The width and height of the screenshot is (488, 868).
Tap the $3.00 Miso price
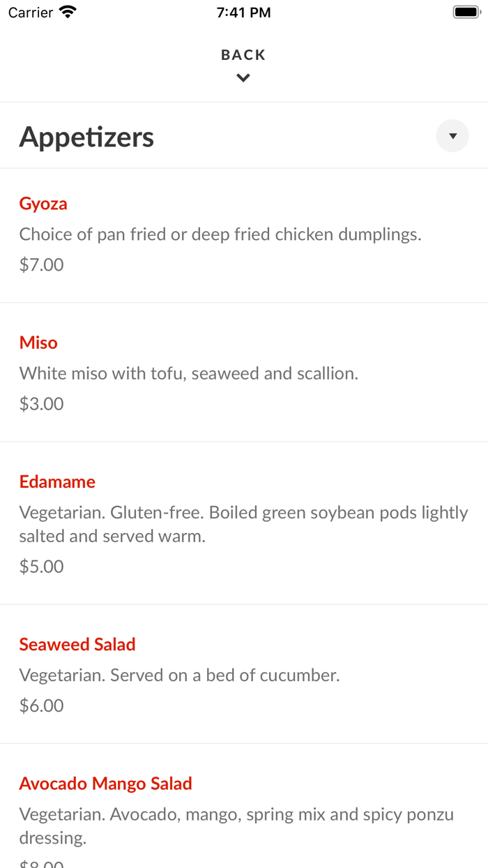(x=42, y=403)
